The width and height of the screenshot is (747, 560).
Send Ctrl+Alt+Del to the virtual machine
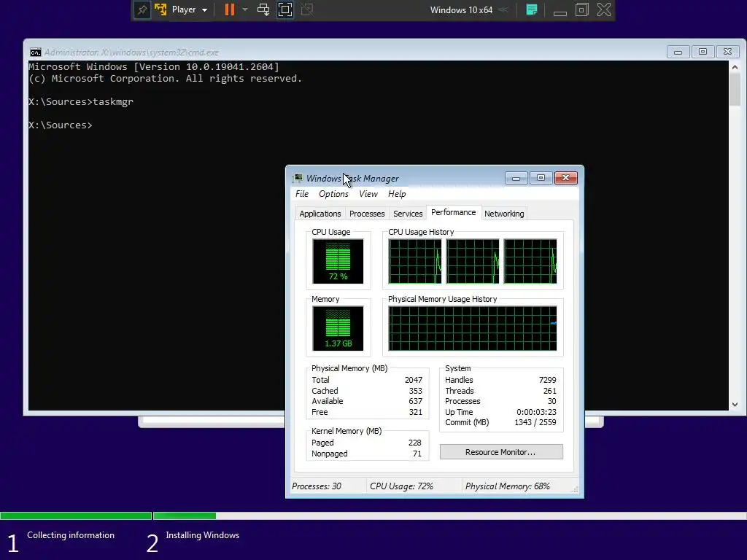click(263, 9)
